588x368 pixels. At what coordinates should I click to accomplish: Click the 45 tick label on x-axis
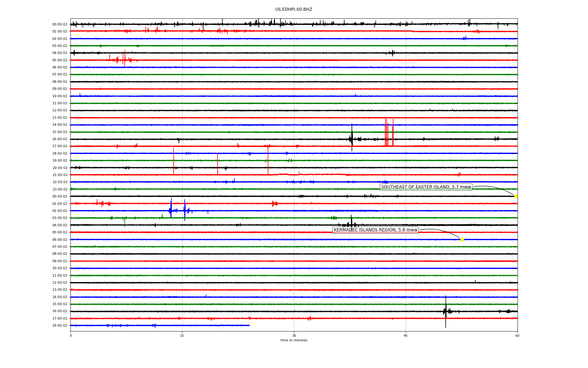[x=406, y=335]
